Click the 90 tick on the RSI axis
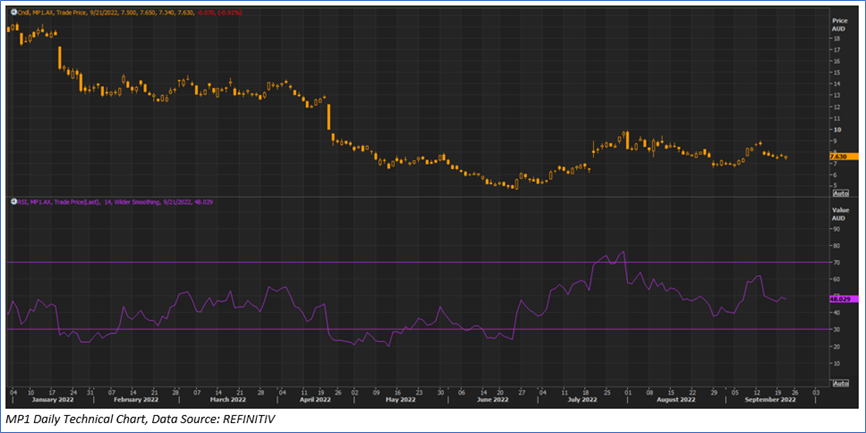Image resolution: width=866 pixels, height=433 pixels. tap(837, 229)
